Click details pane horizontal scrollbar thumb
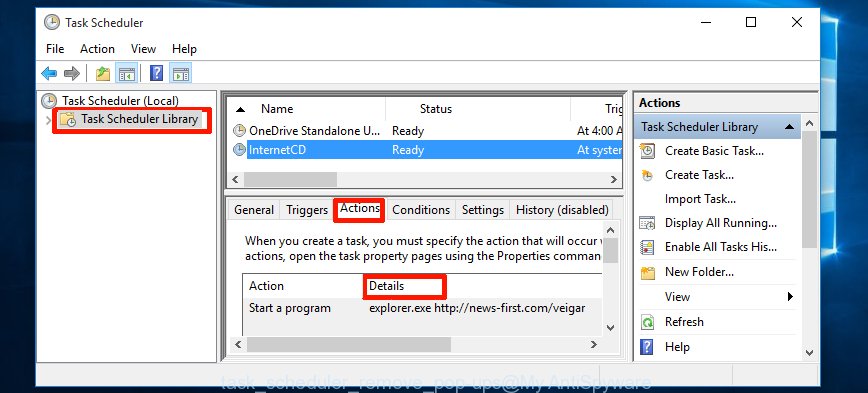Viewport: 868px width, 393px height. pos(349,344)
